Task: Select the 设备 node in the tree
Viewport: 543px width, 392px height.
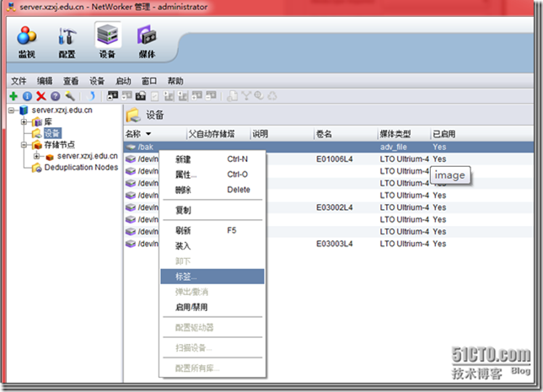Action: [52, 133]
